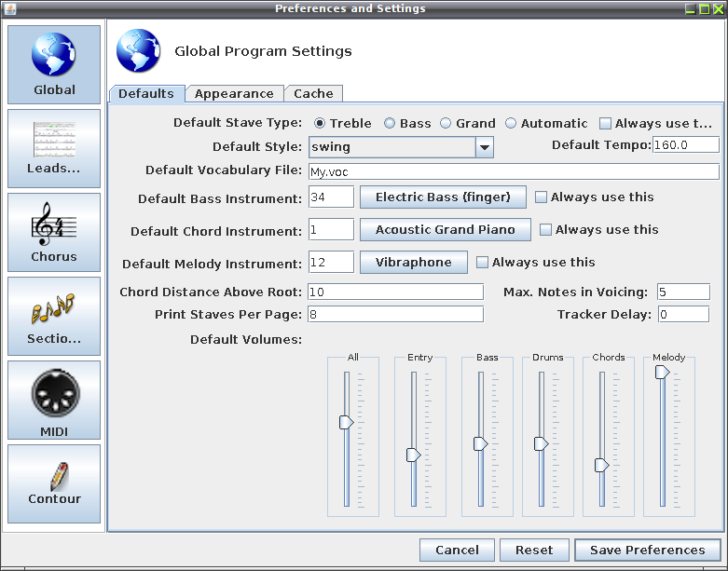Screen dimensions: 728x571
Task: Click the Cancel button
Action: click(x=457, y=551)
